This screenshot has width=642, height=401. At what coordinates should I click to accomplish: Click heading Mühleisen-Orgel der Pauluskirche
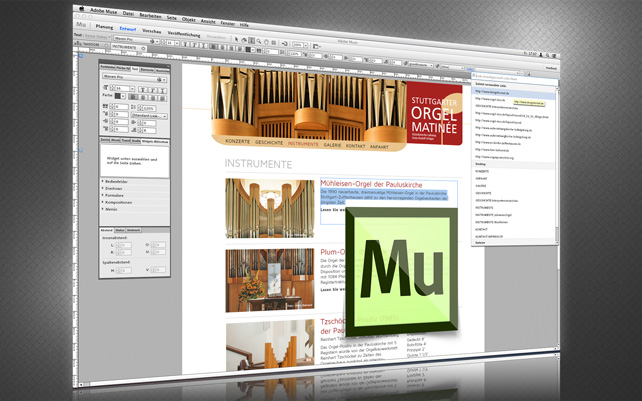point(371,184)
